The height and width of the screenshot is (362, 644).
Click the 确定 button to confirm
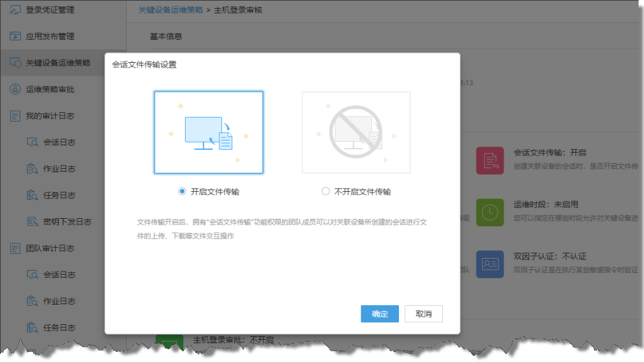pyautogui.click(x=380, y=314)
